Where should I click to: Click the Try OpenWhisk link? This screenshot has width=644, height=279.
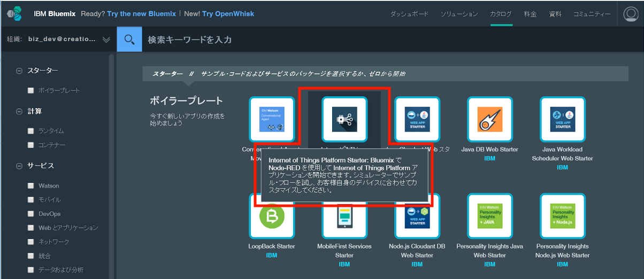pyautogui.click(x=229, y=14)
